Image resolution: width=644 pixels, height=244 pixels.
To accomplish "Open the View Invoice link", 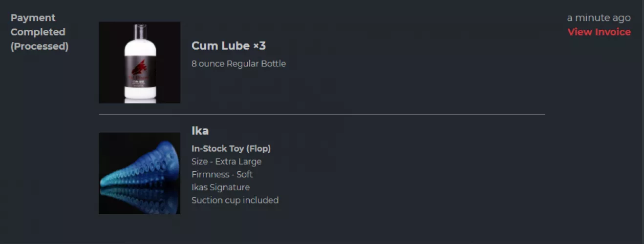I will pos(599,32).
